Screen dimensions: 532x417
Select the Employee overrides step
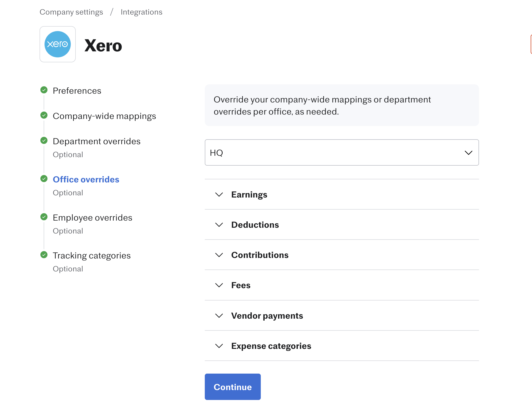[93, 218]
